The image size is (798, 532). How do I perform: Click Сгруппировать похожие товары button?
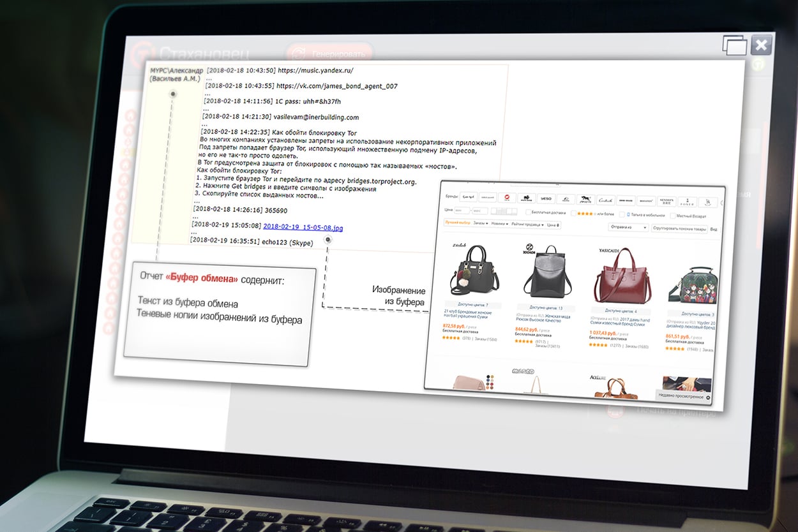click(x=679, y=228)
